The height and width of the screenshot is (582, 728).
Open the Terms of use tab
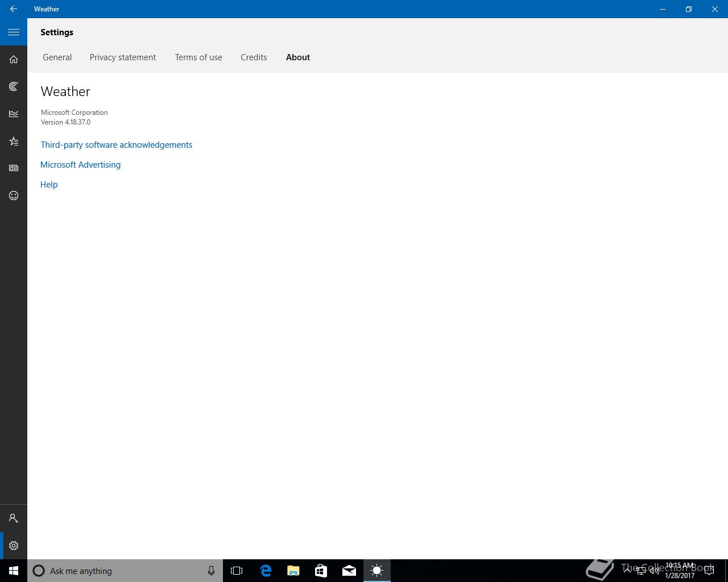(x=198, y=57)
